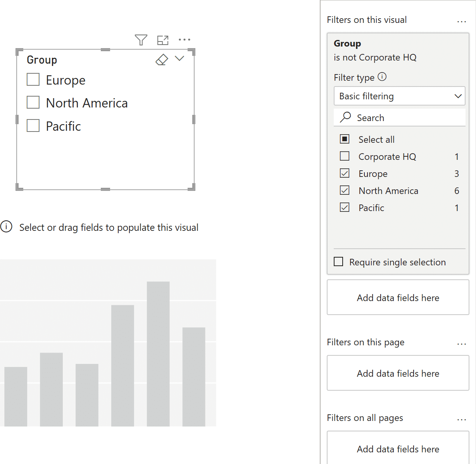Open 'Filters on all pages' ellipsis menu

pyautogui.click(x=461, y=419)
